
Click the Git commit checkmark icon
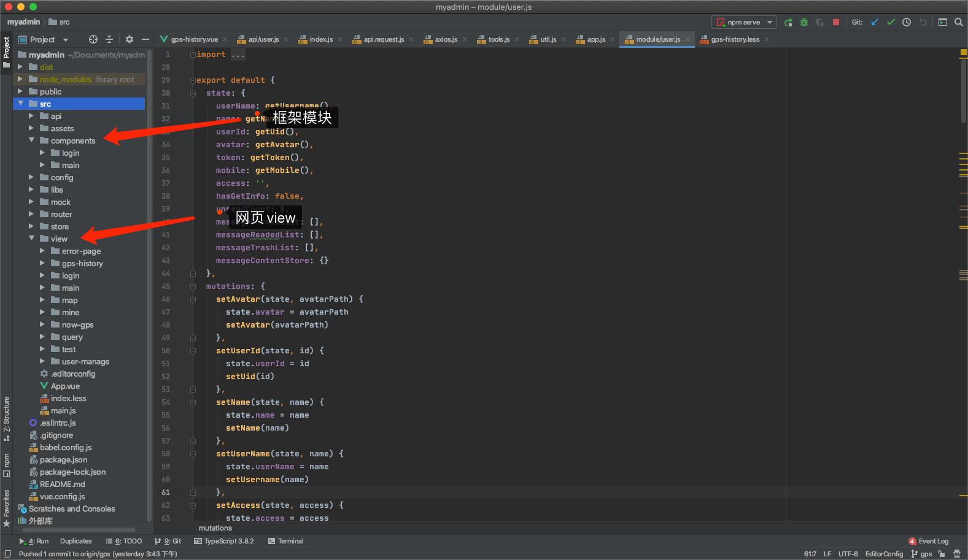point(891,23)
